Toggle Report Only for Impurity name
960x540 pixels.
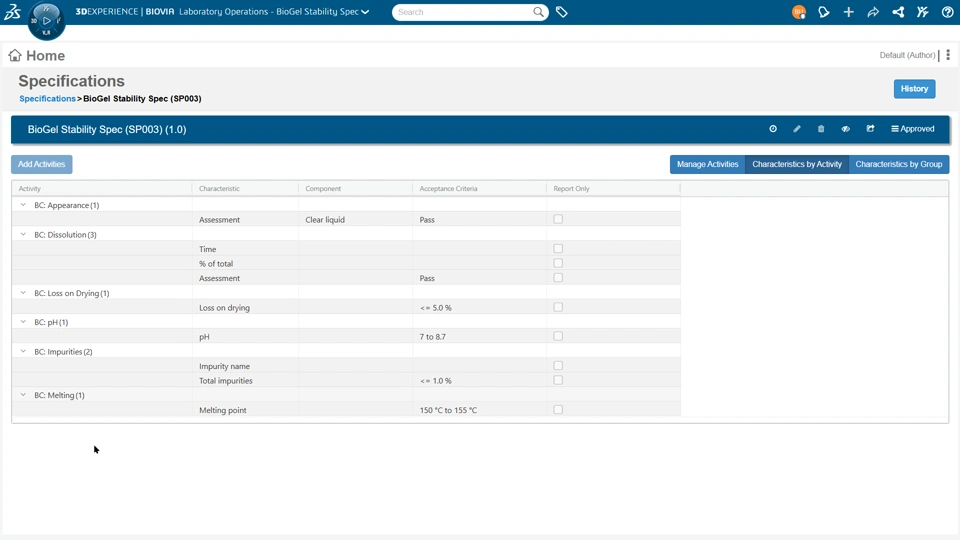pyautogui.click(x=558, y=366)
